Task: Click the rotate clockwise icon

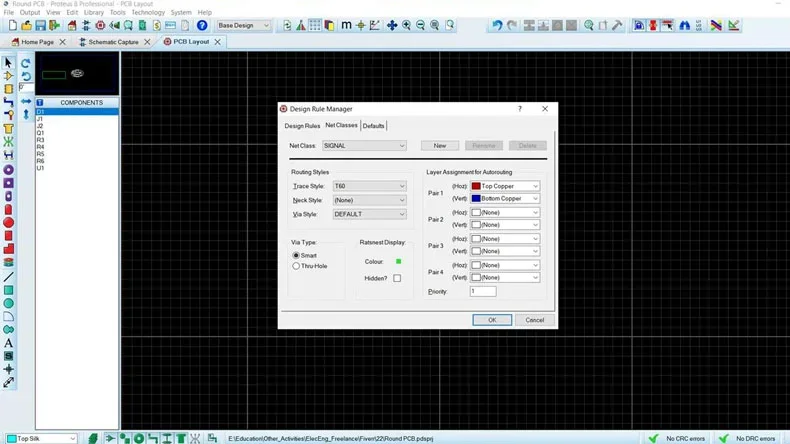Action: point(26,62)
